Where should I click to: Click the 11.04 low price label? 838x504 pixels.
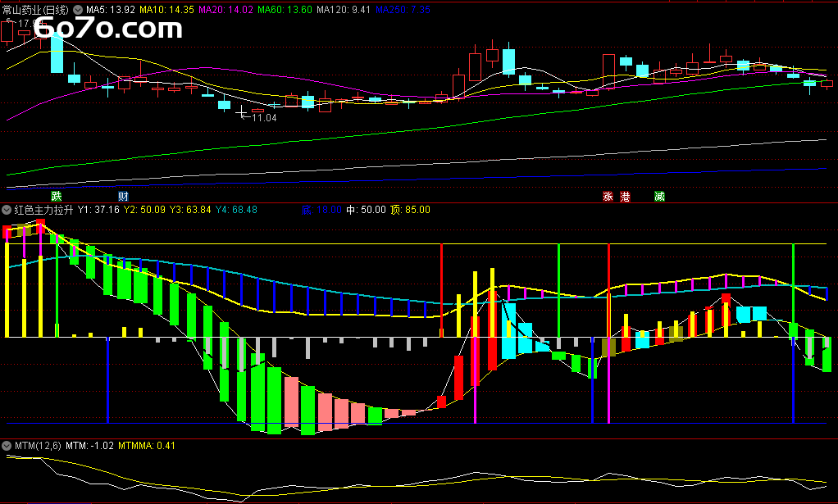pos(264,118)
